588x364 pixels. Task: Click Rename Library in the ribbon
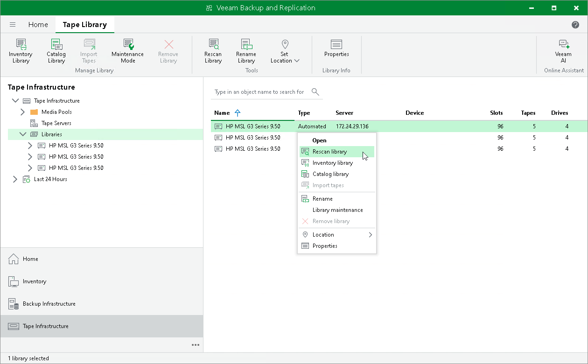click(x=246, y=51)
